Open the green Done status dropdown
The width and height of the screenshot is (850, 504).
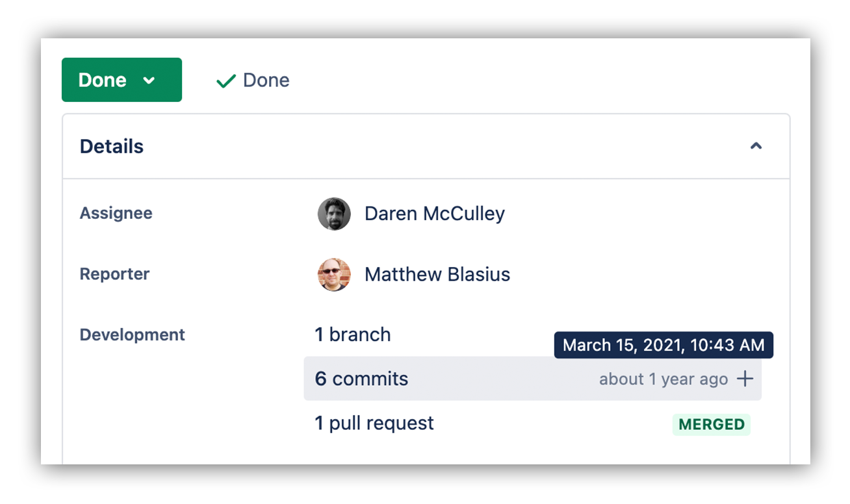point(122,80)
